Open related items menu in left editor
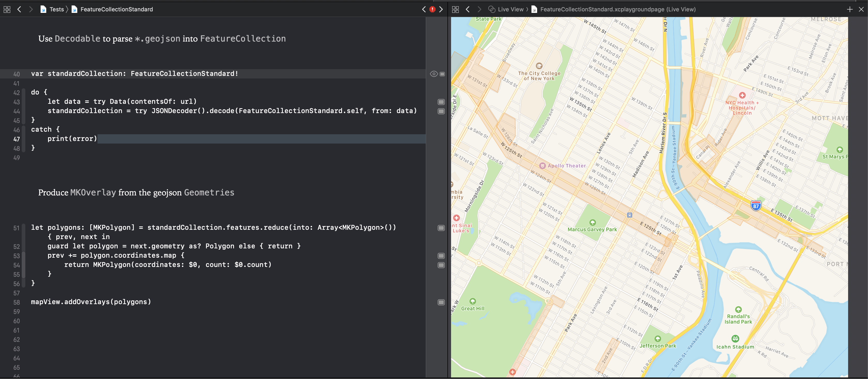 [x=7, y=10]
